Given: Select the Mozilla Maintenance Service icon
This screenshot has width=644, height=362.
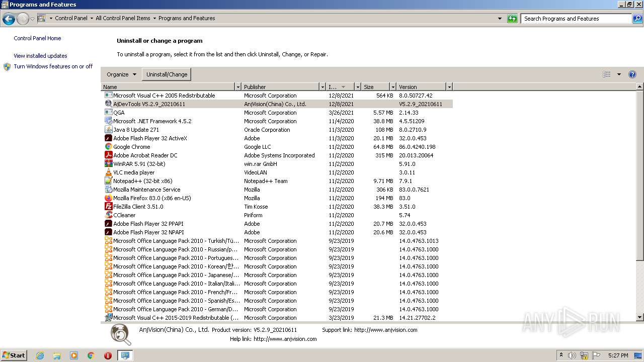Looking at the screenshot, I should click(x=108, y=190).
